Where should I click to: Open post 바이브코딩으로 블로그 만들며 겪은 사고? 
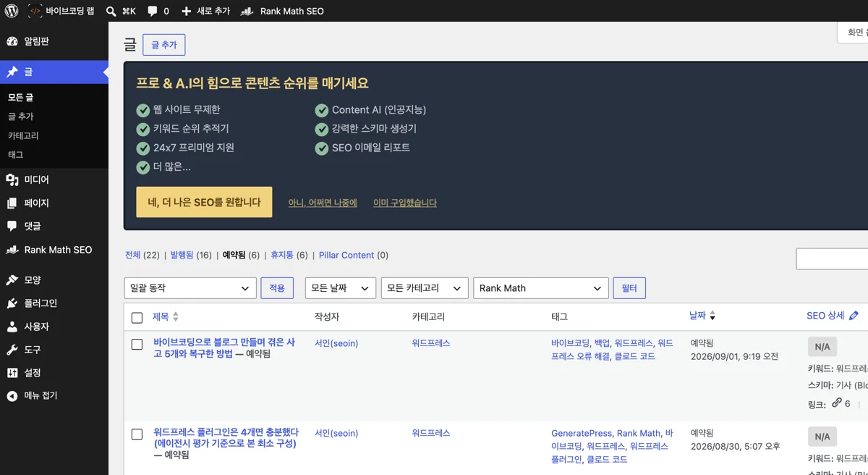point(224,348)
